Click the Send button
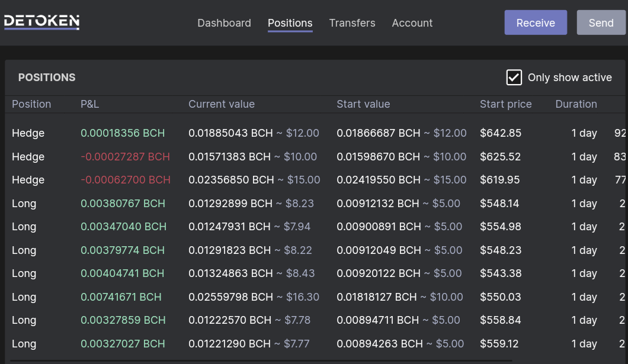Screen dimensions: 628x364 pos(601,22)
